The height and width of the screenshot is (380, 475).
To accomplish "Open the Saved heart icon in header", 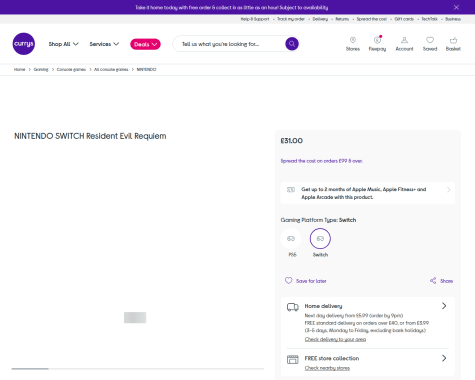I will 430,40.
